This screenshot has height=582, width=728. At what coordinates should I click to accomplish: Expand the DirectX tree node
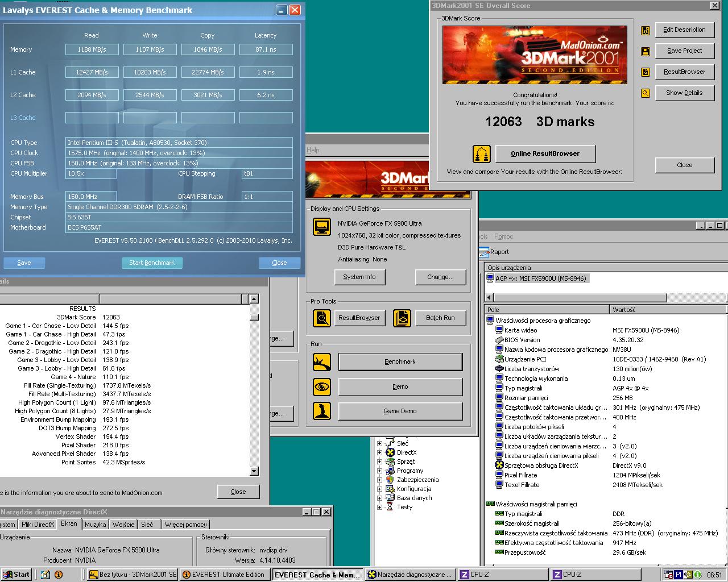(x=380, y=452)
